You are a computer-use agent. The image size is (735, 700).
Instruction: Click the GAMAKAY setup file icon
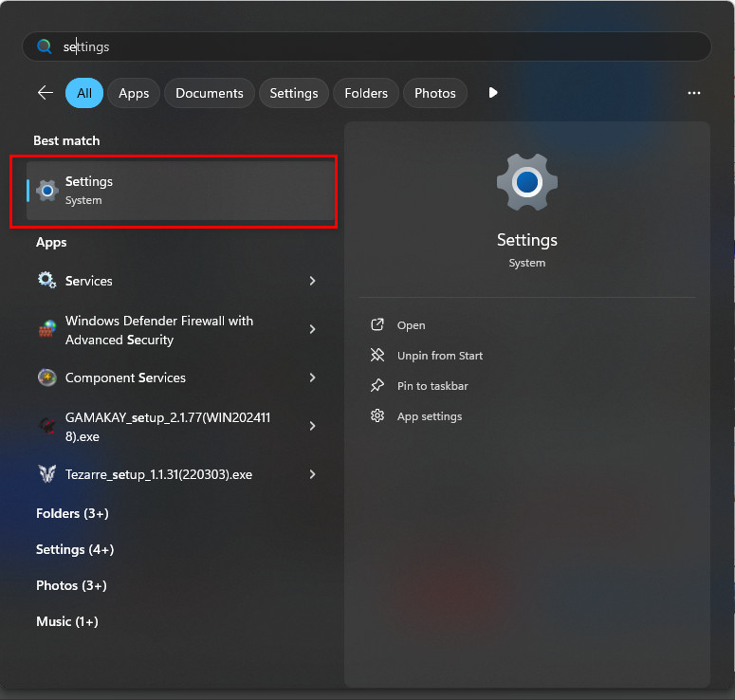[x=46, y=426]
